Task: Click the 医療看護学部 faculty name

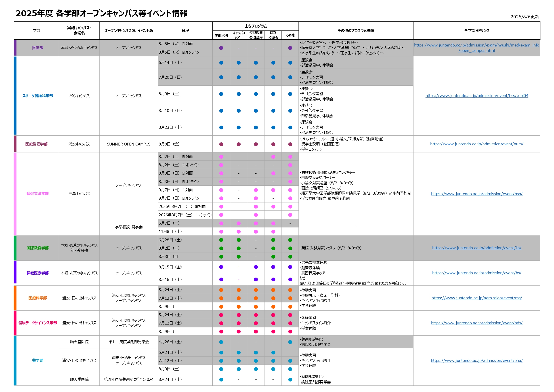Action: pyautogui.click(x=36, y=144)
